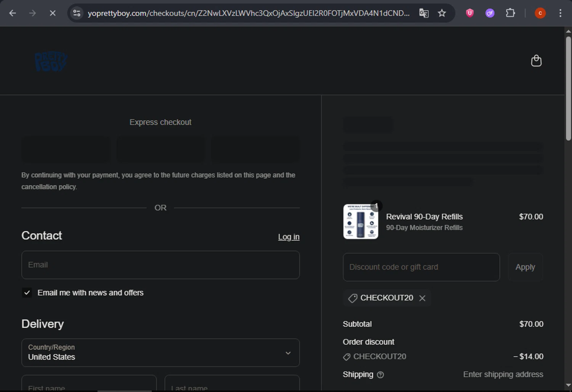Open the shopping bag cart icon

pos(536,61)
